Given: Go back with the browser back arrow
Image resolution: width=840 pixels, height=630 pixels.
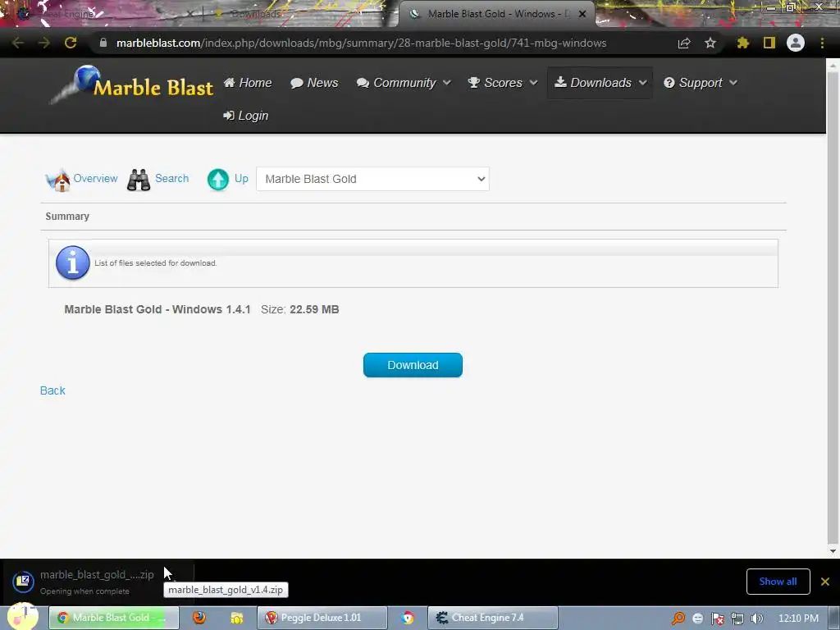Looking at the screenshot, I should pos(18,43).
